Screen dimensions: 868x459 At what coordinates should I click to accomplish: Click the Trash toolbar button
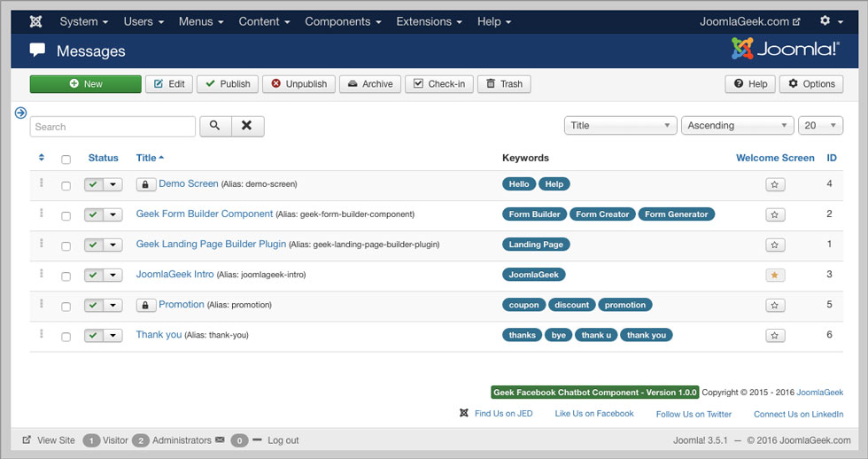point(504,84)
